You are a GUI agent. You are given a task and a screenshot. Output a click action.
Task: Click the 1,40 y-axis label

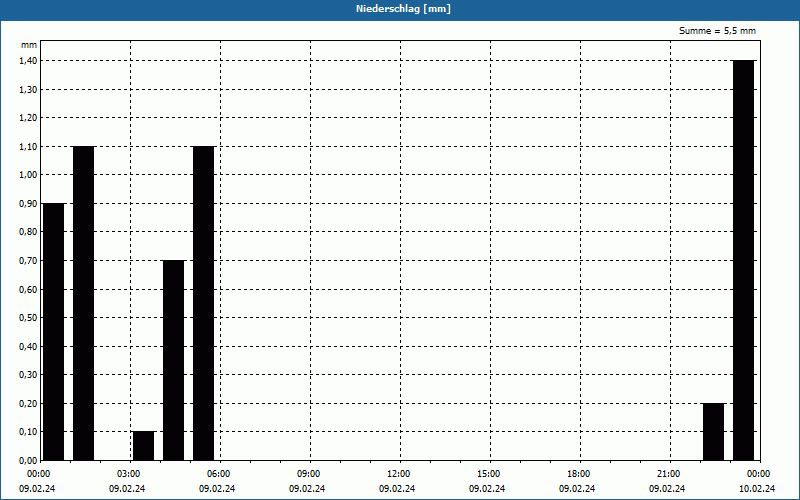[x=28, y=61]
